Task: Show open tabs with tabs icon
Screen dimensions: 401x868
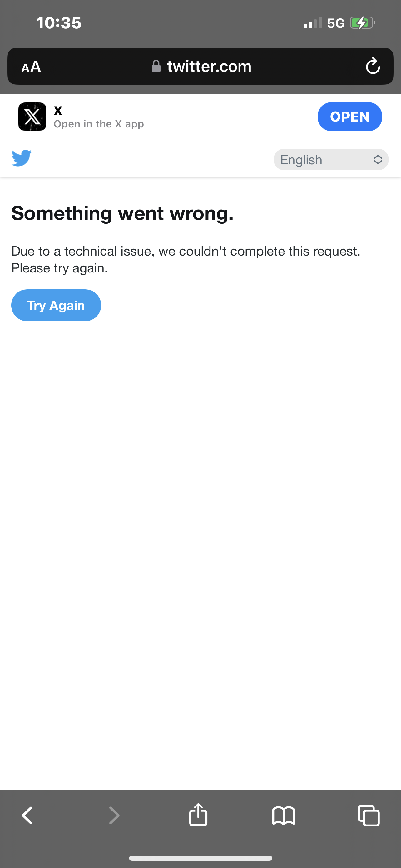Action: 369,816
